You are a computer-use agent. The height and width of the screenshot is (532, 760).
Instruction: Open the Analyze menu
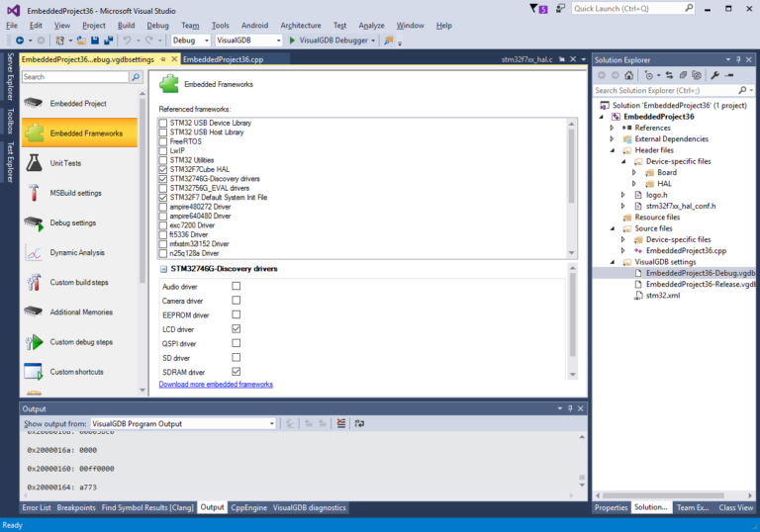(x=371, y=25)
